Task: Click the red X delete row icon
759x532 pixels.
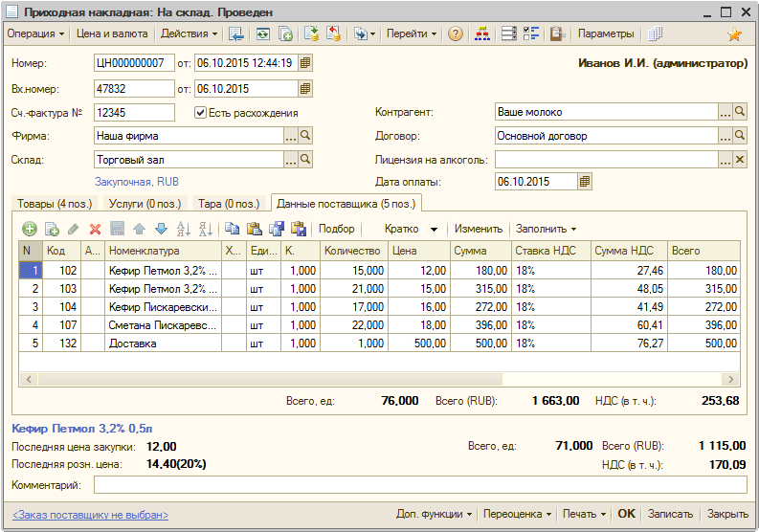Action: point(96,229)
